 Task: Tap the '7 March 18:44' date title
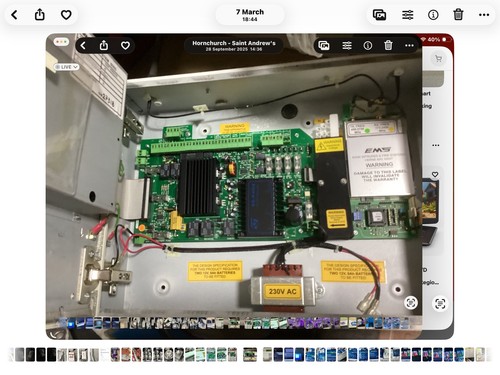point(250,15)
